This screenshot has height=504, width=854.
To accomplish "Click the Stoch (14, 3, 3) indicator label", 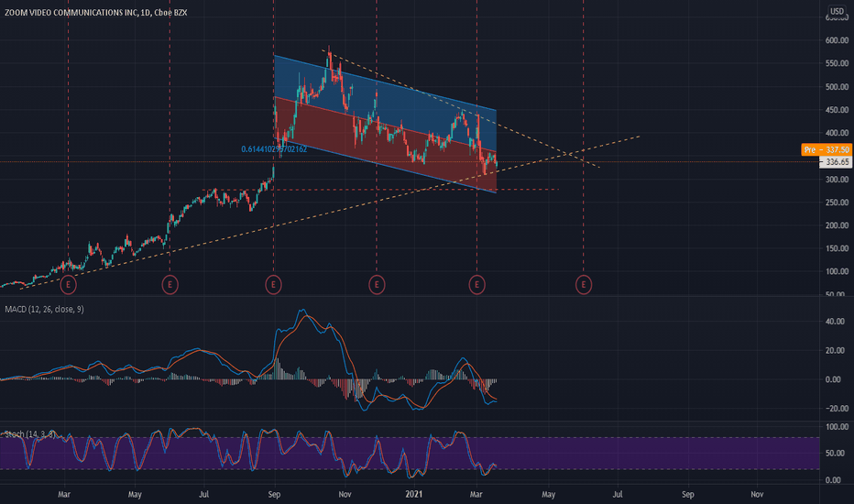I will point(29,434).
